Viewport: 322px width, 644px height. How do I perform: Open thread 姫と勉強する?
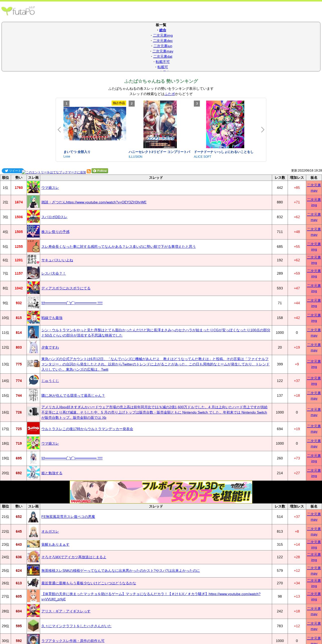click(x=52, y=473)
